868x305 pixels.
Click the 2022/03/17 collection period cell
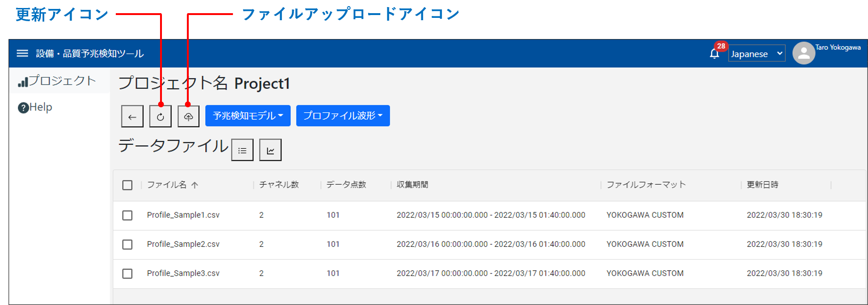pos(491,273)
